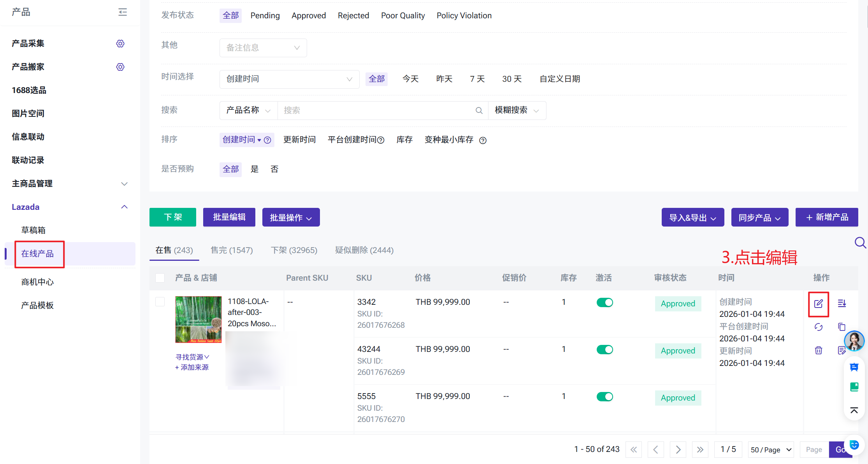Click the bamboo product thumbnail image
The width and height of the screenshot is (868, 464).
point(198,319)
